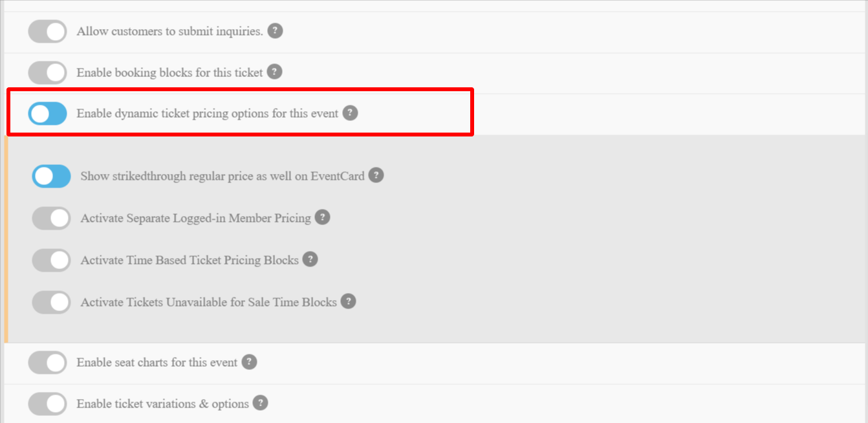Click help icon for Tickets Unavailable Time Blocks
This screenshot has width=868, height=423.
(x=349, y=301)
